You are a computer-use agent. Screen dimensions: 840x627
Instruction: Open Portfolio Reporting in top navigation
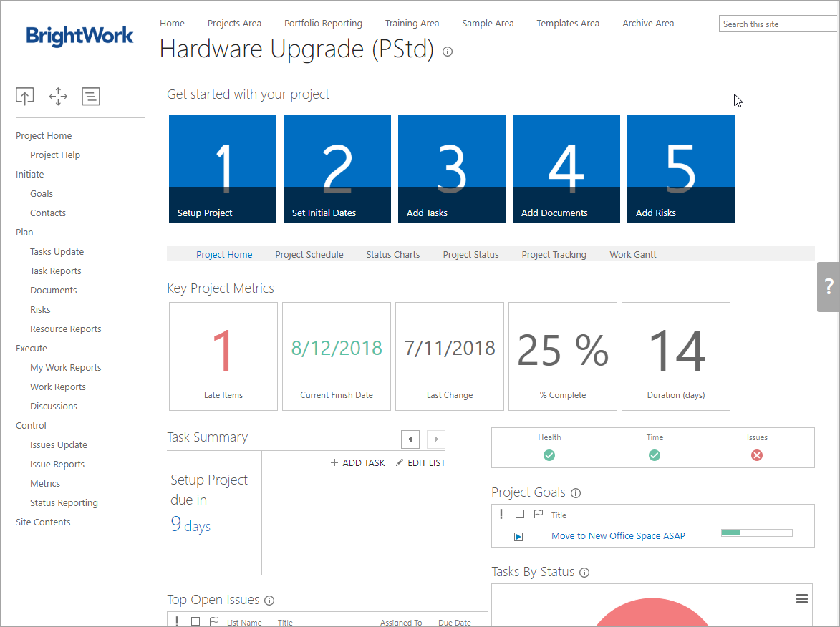click(x=323, y=24)
